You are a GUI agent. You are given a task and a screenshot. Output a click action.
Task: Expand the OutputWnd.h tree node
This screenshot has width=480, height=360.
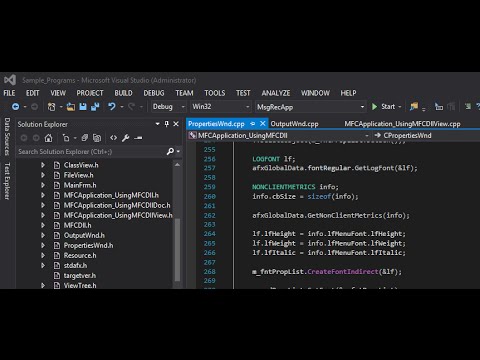pos(43,235)
